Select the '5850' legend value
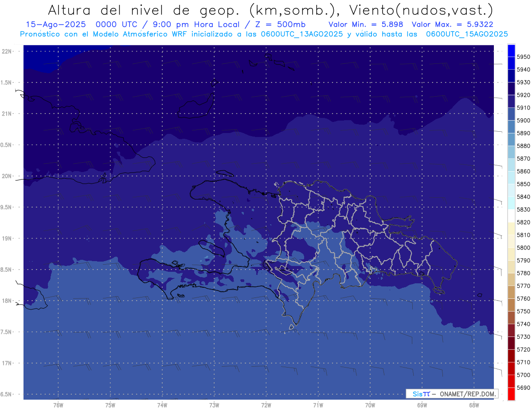This screenshot has height=411, width=532. click(524, 184)
